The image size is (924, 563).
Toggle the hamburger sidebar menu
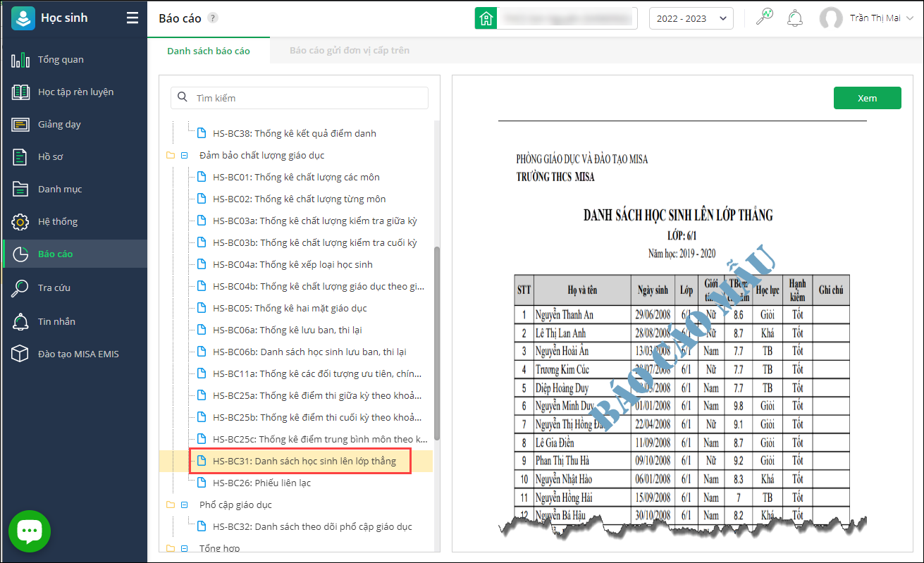(133, 18)
